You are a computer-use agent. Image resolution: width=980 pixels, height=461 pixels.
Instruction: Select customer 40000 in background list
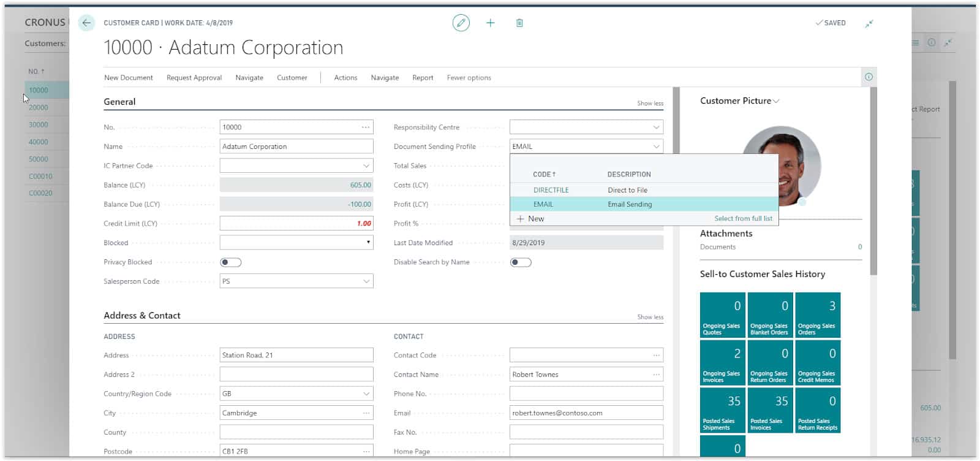38,142
